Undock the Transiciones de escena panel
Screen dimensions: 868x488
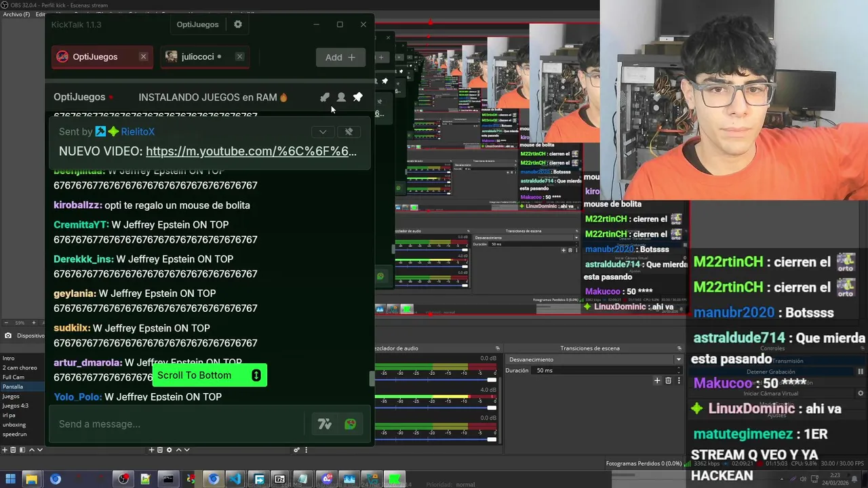pyautogui.click(x=680, y=348)
